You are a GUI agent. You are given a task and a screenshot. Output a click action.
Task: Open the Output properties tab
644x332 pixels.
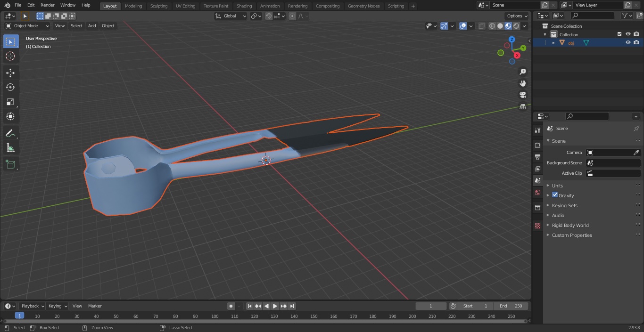pyautogui.click(x=537, y=157)
